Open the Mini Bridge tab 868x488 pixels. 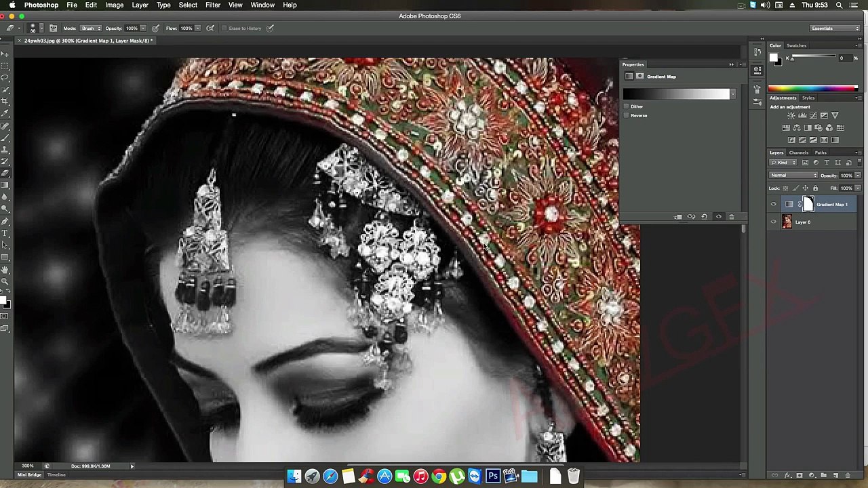[x=29, y=474]
